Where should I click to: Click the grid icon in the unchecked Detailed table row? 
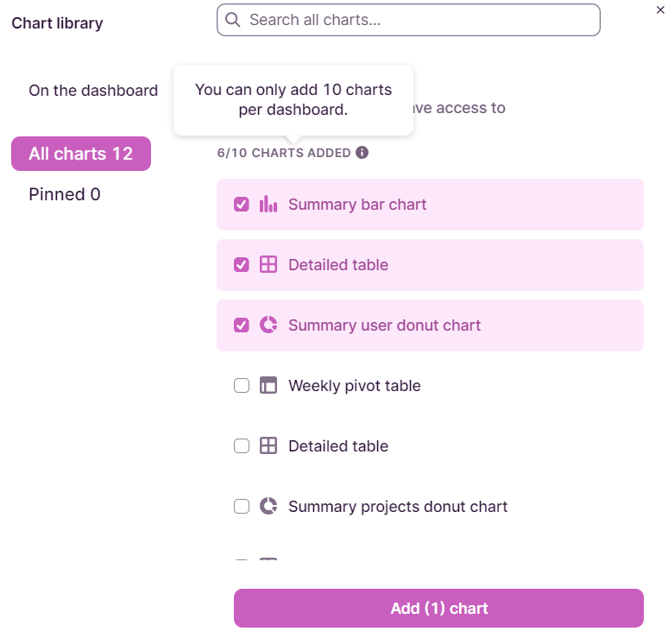pos(268,446)
